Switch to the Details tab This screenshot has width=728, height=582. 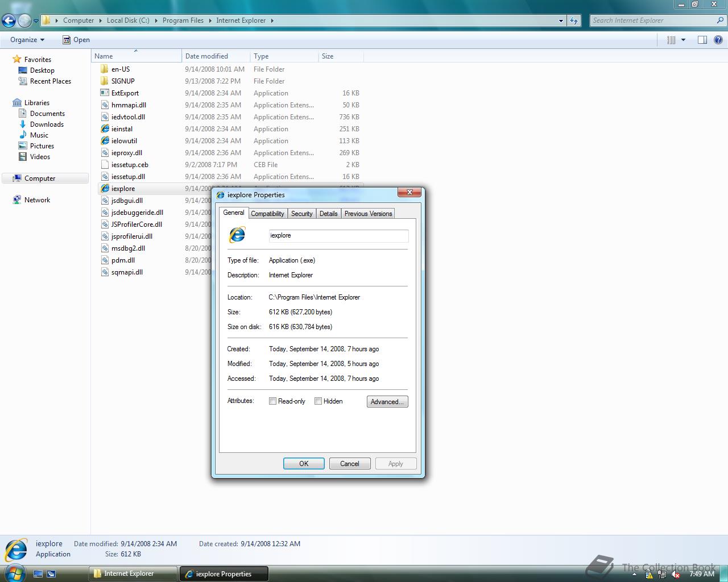coord(328,214)
